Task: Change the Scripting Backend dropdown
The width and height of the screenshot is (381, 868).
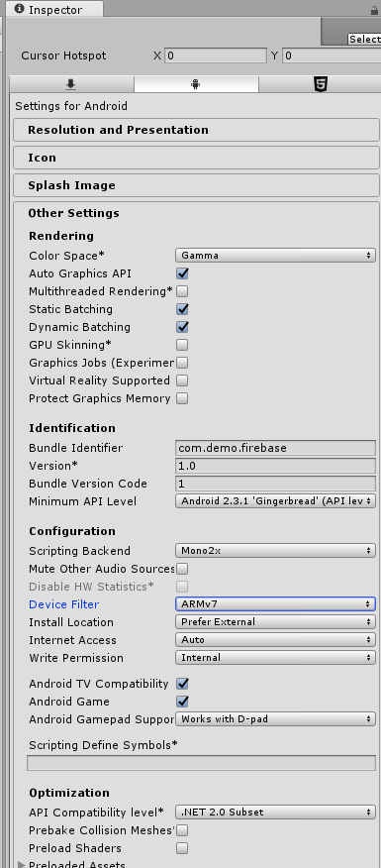Action: tap(275, 551)
